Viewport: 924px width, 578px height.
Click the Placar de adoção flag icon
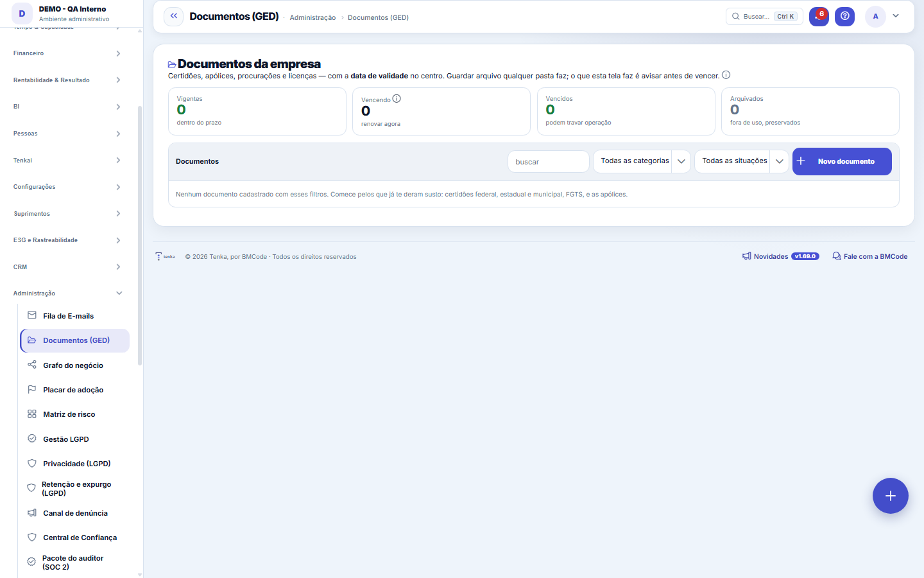click(x=32, y=389)
